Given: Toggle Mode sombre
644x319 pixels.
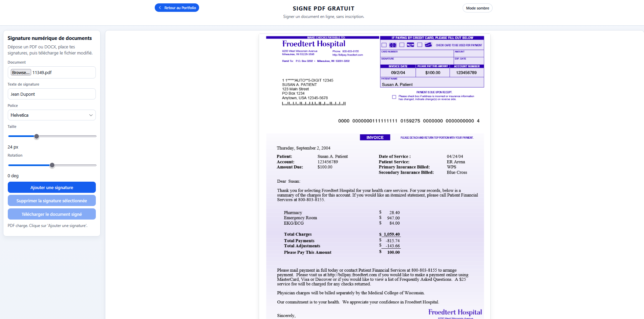Looking at the screenshot, I should coord(477,8).
